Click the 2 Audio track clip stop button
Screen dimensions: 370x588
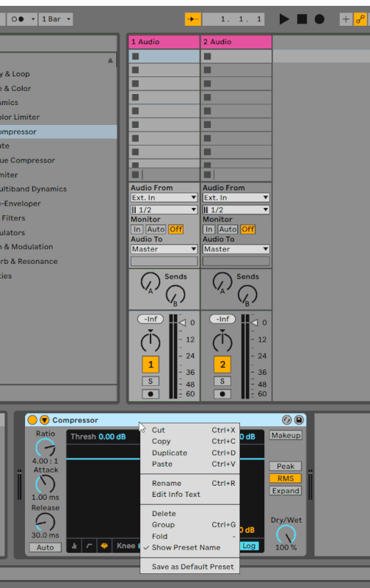(208, 174)
